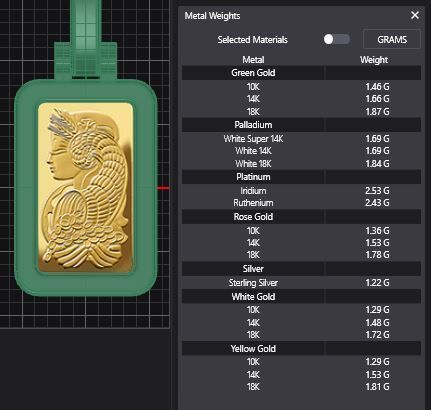This screenshot has height=410, width=431.
Task: Click the Palladium header row
Action: pos(301,125)
